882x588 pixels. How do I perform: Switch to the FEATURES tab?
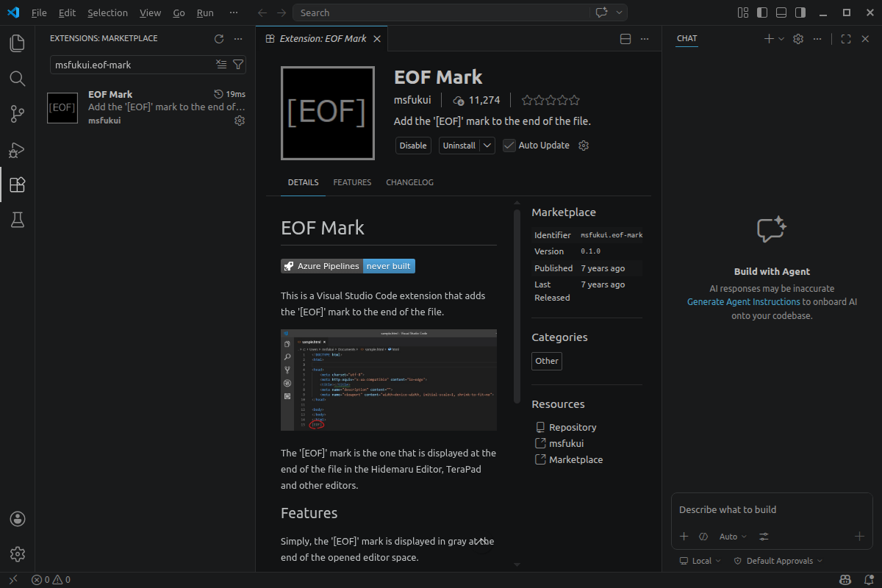pos(352,182)
